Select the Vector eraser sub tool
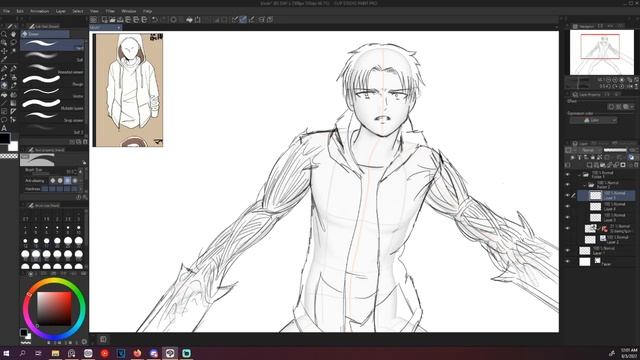The height and width of the screenshot is (360, 640). (52, 93)
